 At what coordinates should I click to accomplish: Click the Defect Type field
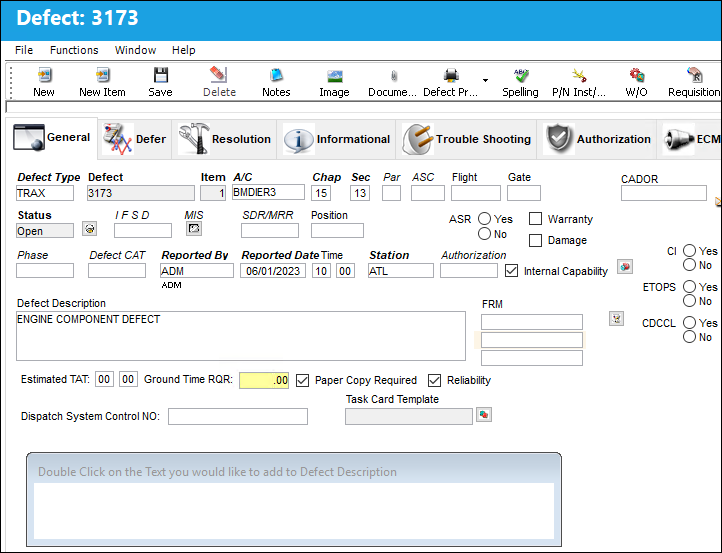[45, 193]
